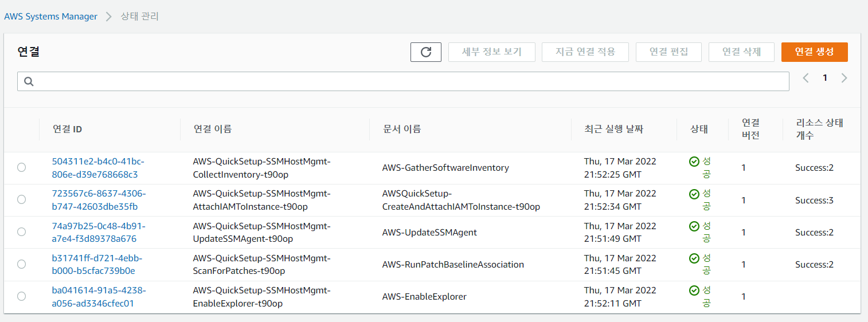Viewport: 868px width, 322px height.
Task: Click name AWS-QuickSetup-SSMHostMgmt-EnableExplorer-t90op
Action: 262,297
